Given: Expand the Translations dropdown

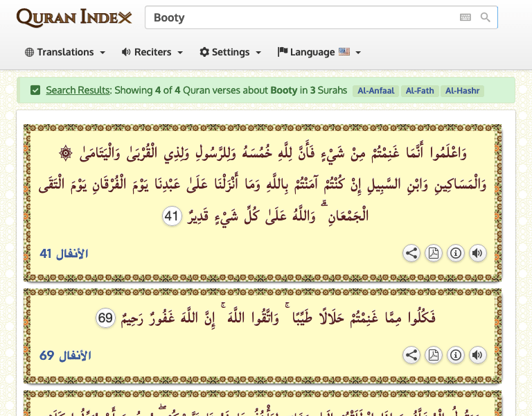Looking at the screenshot, I should [65, 52].
